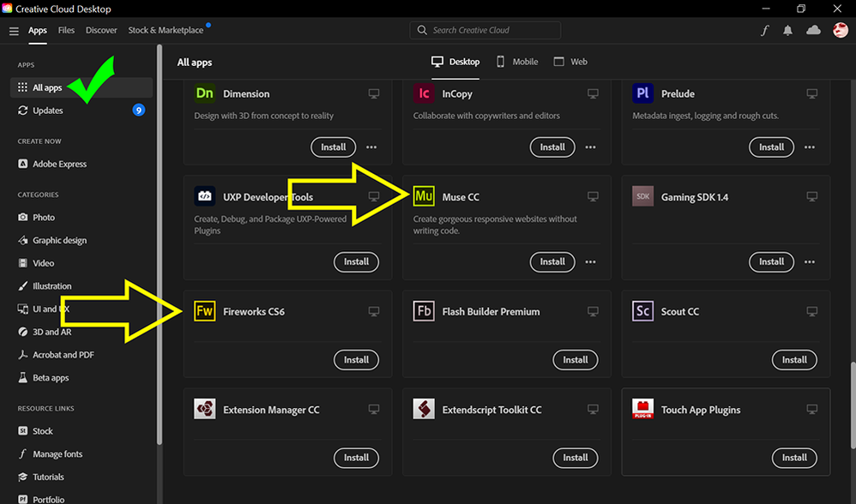The width and height of the screenshot is (856, 504).
Task: Open more options for Muse CC
Action: [x=590, y=262]
